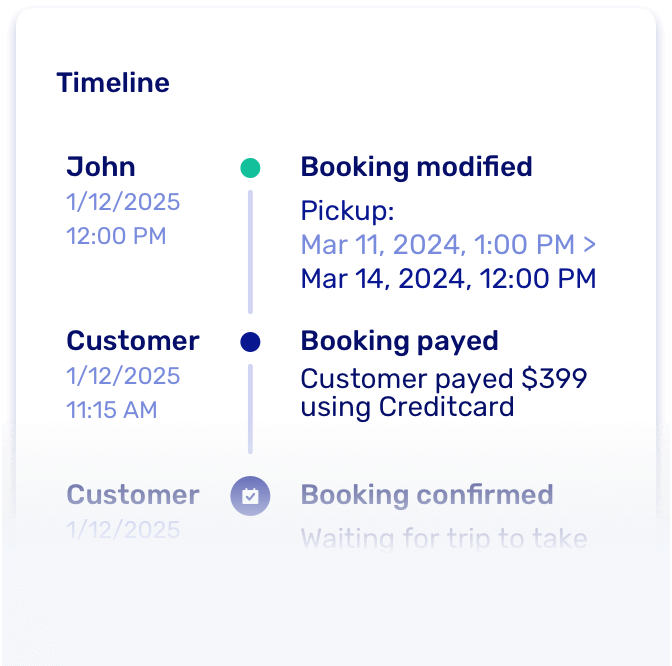Click the 1/12/2025 date under John
The height and width of the screenshot is (666, 672).
[123, 202]
